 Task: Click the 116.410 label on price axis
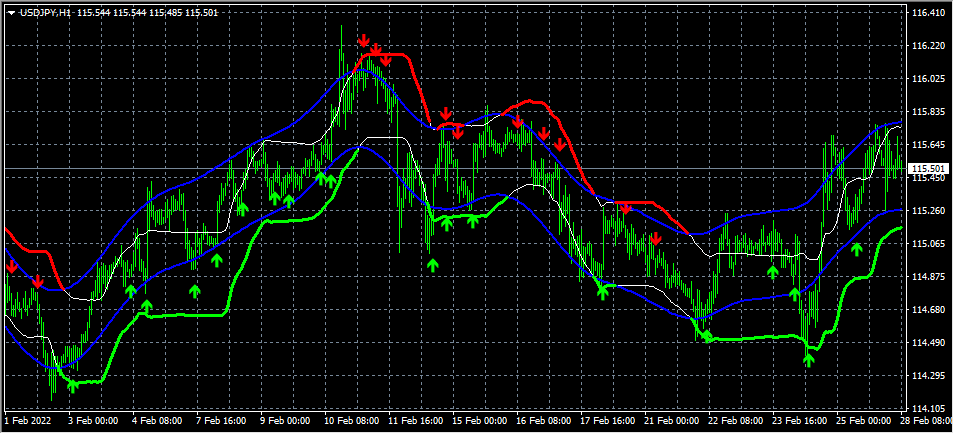[x=929, y=13]
